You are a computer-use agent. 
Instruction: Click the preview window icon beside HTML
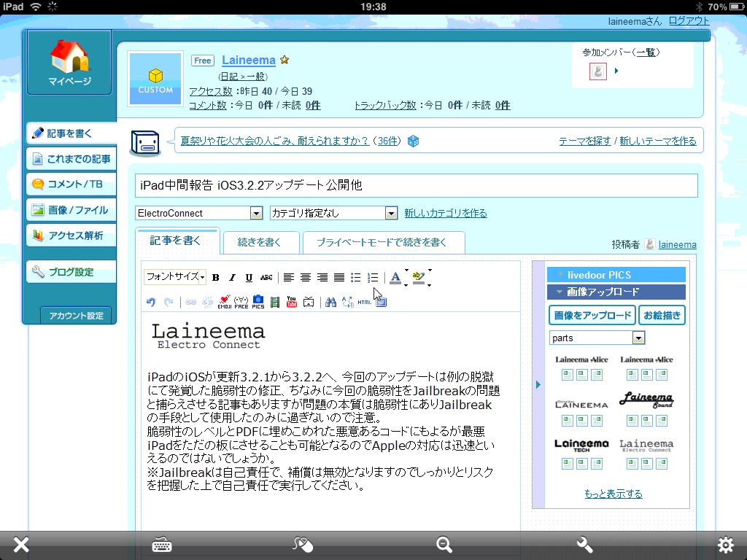381,302
